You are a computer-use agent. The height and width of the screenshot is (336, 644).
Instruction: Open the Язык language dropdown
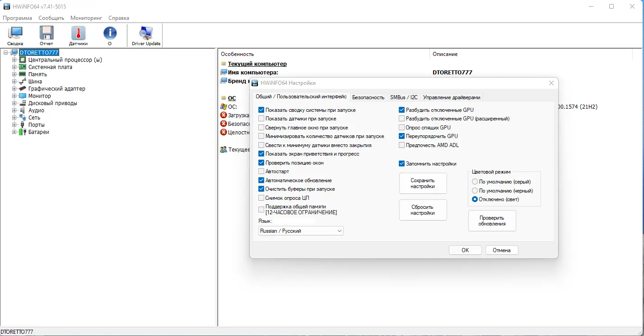(x=301, y=231)
